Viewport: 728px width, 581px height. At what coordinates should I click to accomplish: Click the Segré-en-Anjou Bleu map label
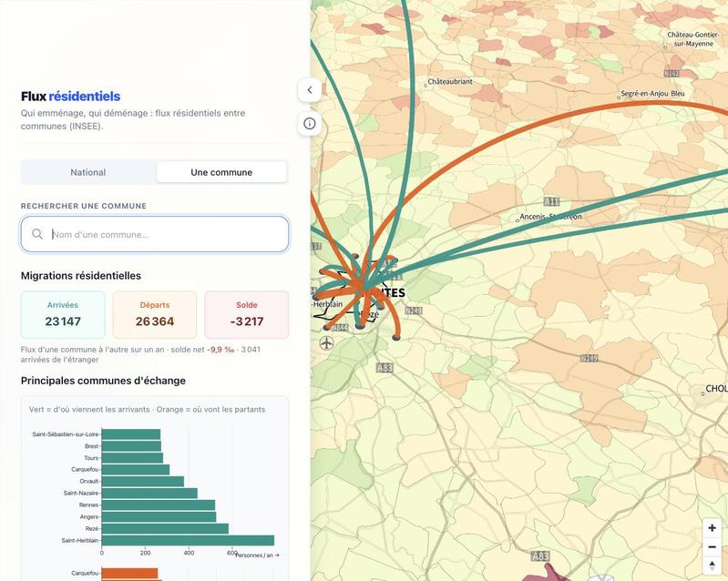pyautogui.click(x=652, y=94)
